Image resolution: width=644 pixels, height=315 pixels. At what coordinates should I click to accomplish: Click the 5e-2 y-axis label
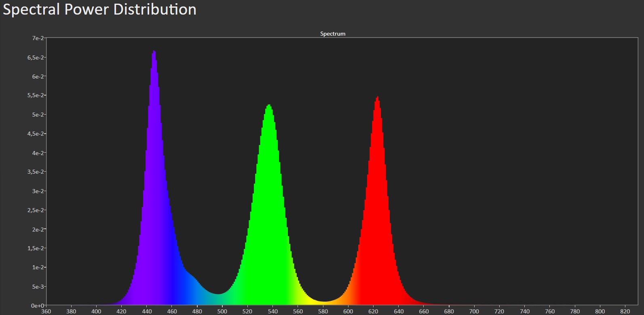click(38, 115)
